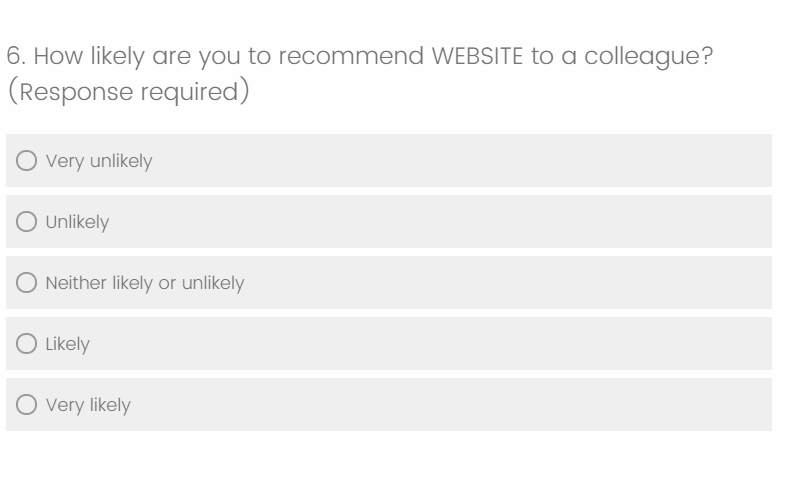Mark the "Likely" radio button

pos(27,344)
